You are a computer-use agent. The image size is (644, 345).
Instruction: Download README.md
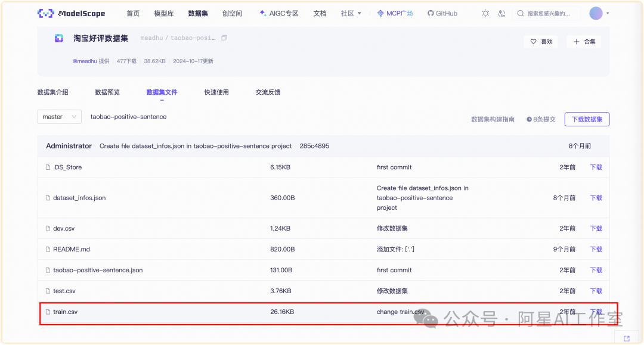pyautogui.click(x=596, y=250)
